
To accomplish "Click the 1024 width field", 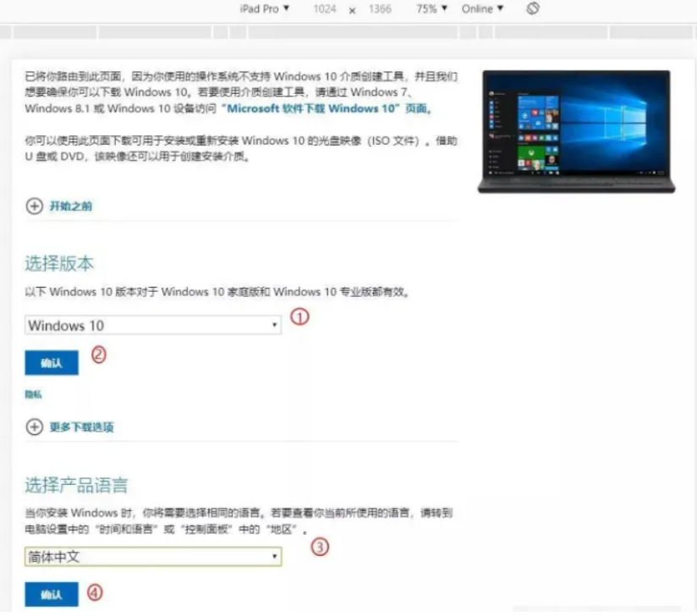I will tap(325, 9).
